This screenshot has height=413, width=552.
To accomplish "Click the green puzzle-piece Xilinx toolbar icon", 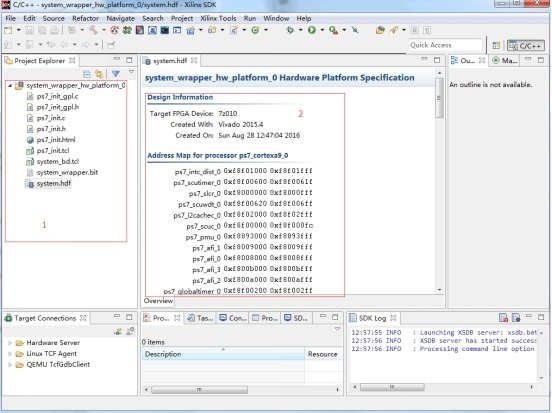I will coord(127,30).
